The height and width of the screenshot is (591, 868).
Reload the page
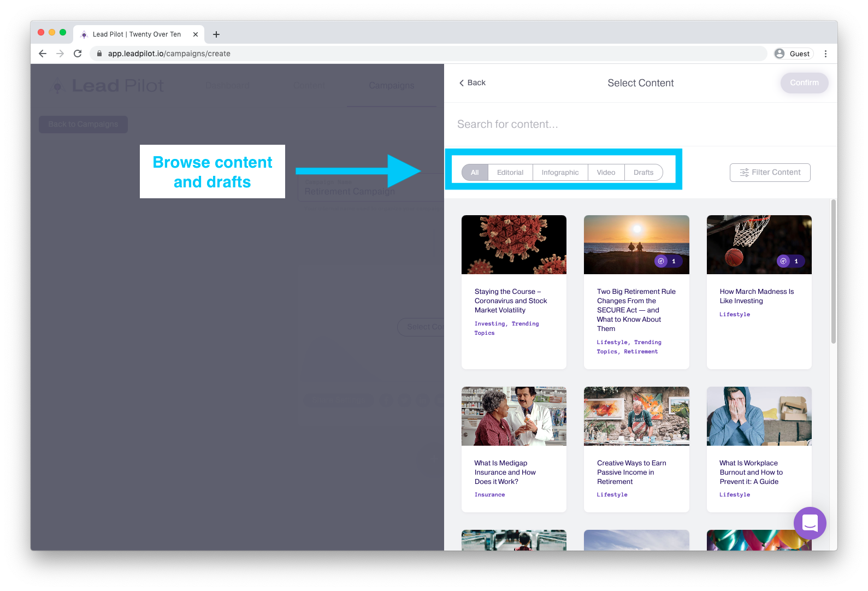coord(78,54)
